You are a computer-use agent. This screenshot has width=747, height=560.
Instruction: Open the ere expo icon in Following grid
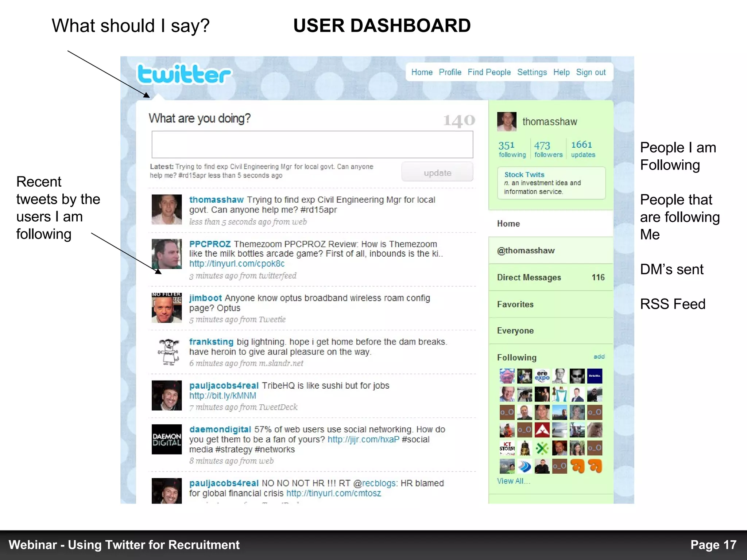pos(542,376)
